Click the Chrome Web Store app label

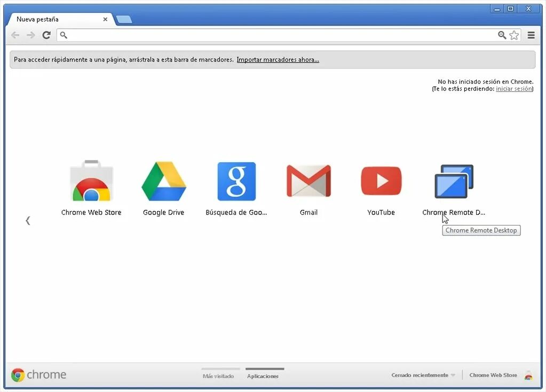point(91,212)
